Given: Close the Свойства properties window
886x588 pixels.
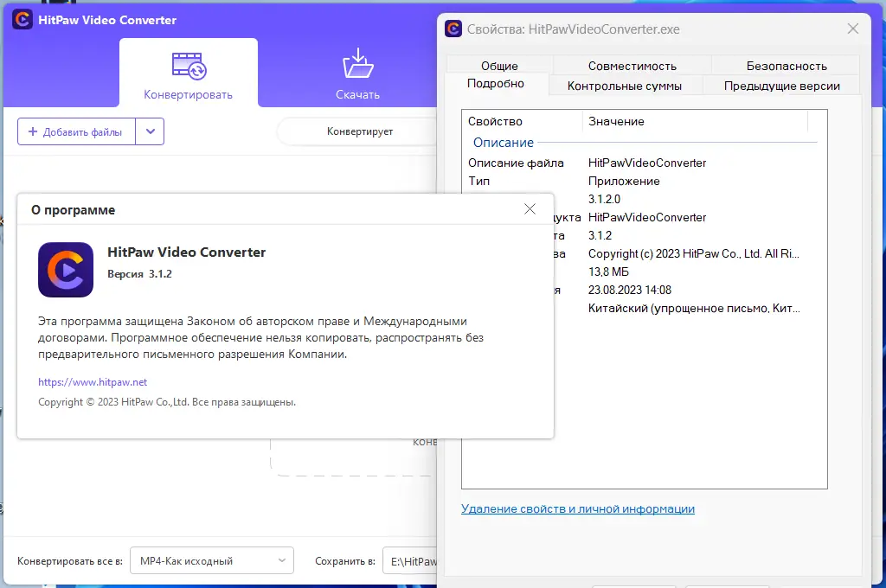Looking at the screenshot, I should pos(853,29).
